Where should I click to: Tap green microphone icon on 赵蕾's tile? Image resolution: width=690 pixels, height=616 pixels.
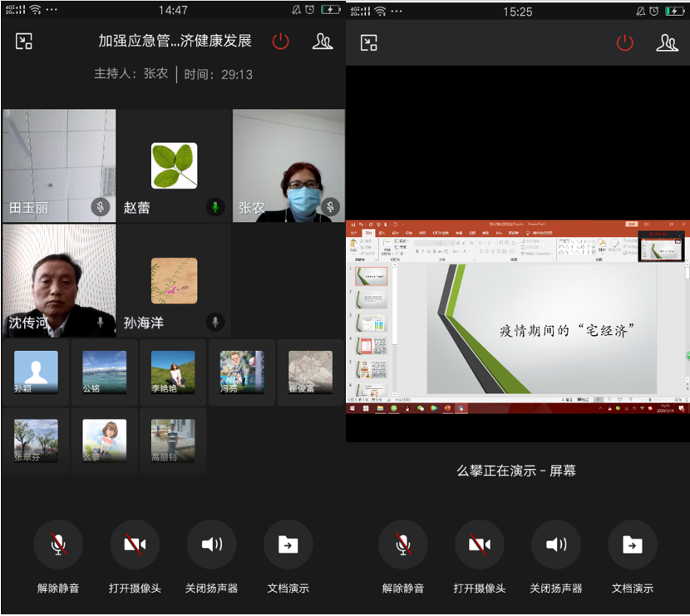click(x=216, y=207)
